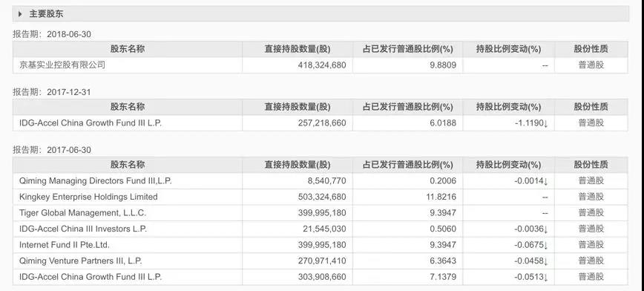Screen dimensions: 644x291
Task: Click the -0.0513 down arrow change value
Action: 531,277
